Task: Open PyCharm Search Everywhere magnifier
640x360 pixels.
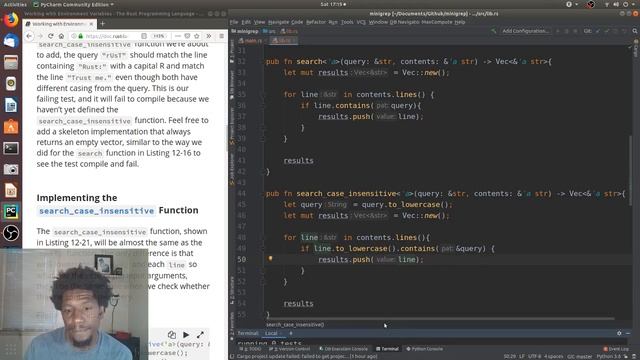Action: (x=635, y=31)
